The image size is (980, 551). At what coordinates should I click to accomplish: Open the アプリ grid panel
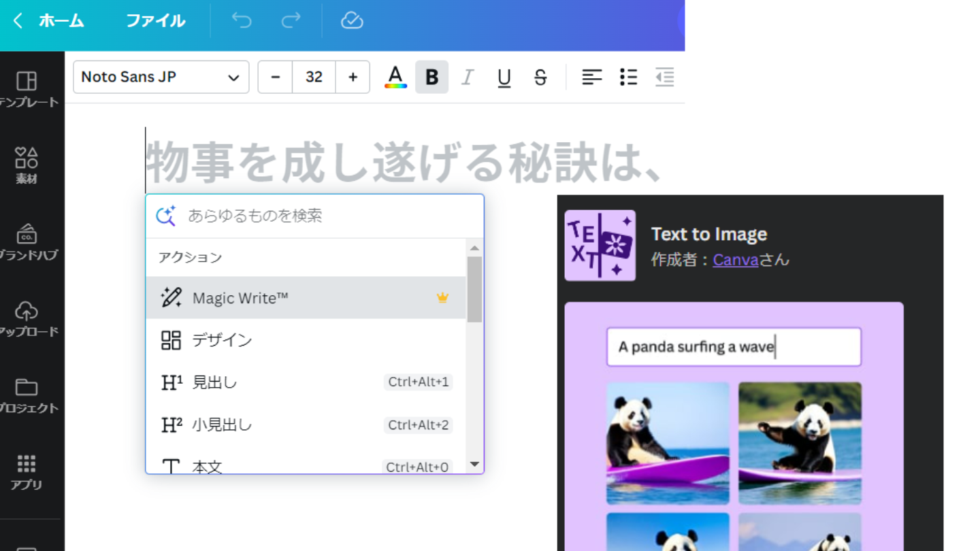(27, 471)
